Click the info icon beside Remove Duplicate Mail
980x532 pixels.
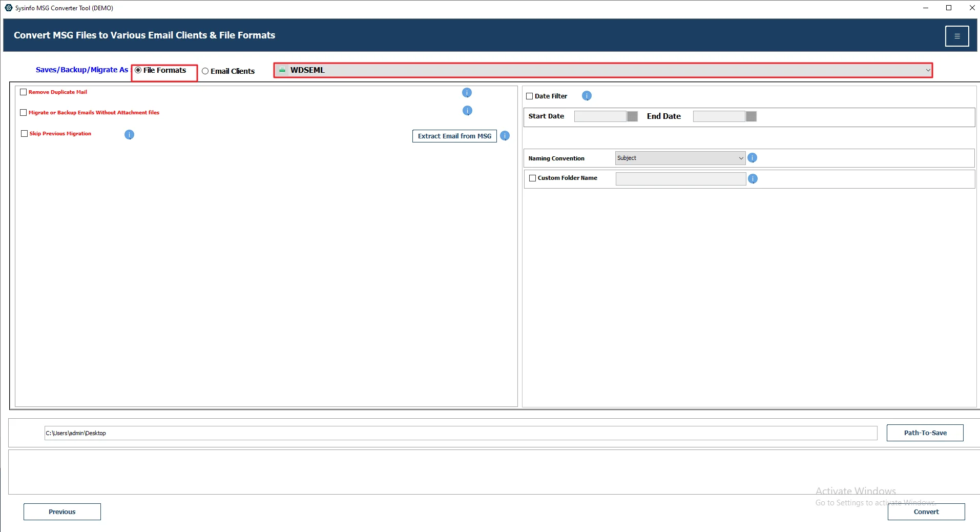click(x=467, y=93)
